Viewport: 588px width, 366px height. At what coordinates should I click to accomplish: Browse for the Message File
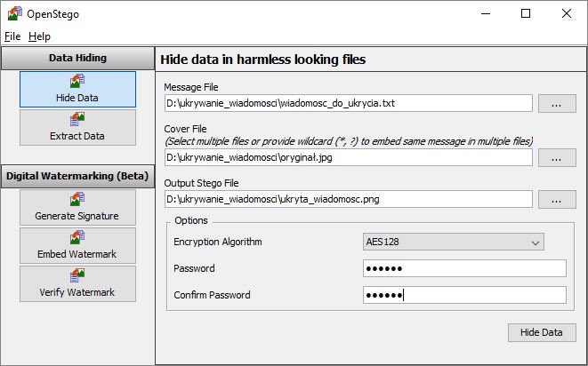pyautogui.click(x=557, y=103)
